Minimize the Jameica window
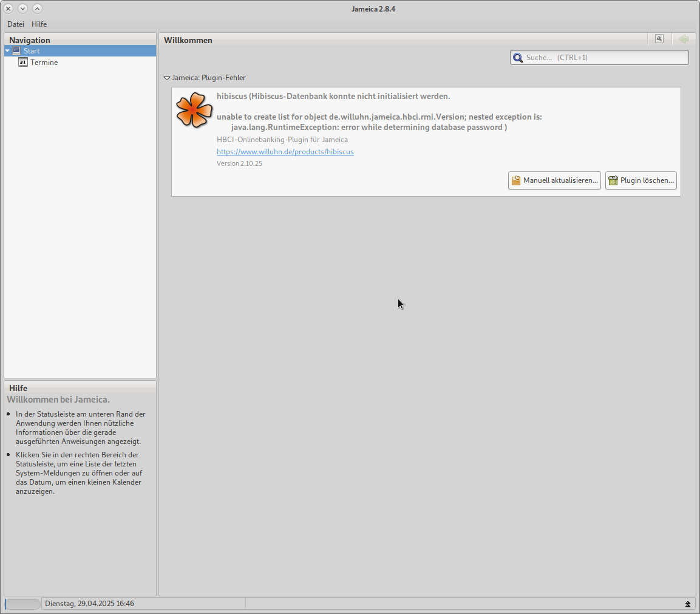 click(23, 9)
